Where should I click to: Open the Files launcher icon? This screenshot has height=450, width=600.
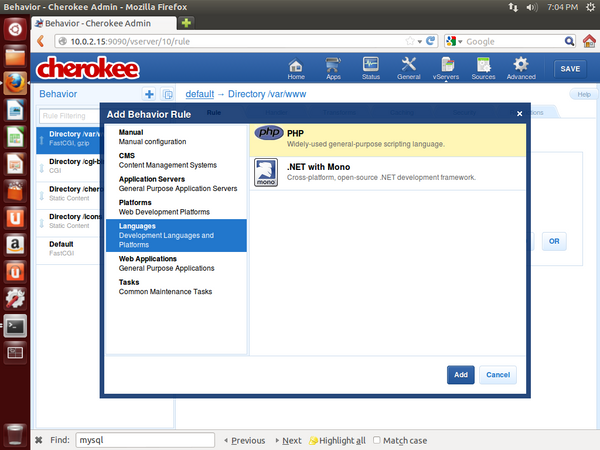click(x=15, y=57)
